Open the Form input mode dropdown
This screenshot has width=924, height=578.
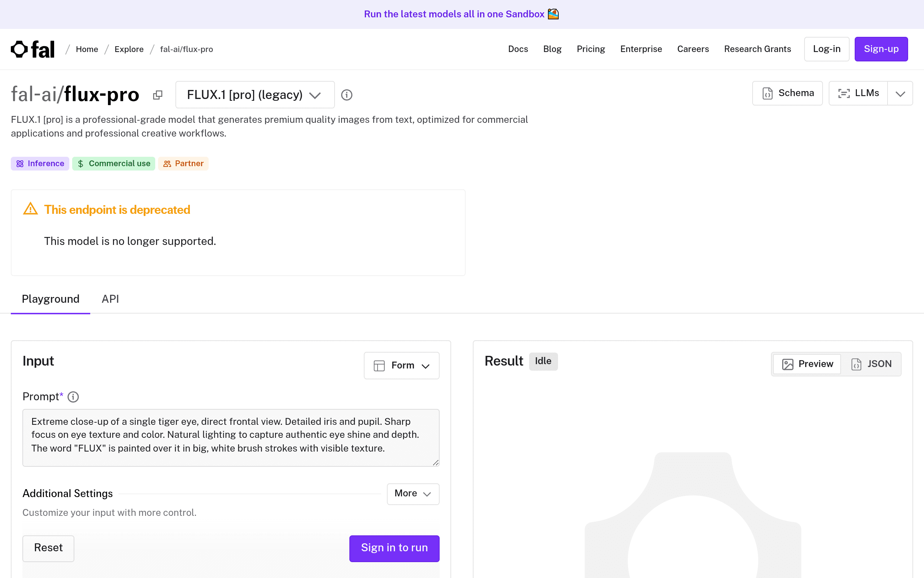coord(402,366)
